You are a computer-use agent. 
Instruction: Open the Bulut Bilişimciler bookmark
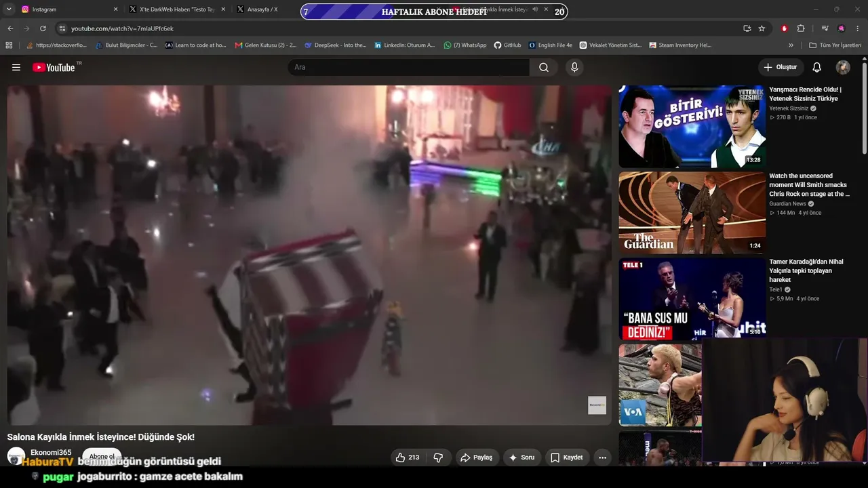tap(127, 45)
